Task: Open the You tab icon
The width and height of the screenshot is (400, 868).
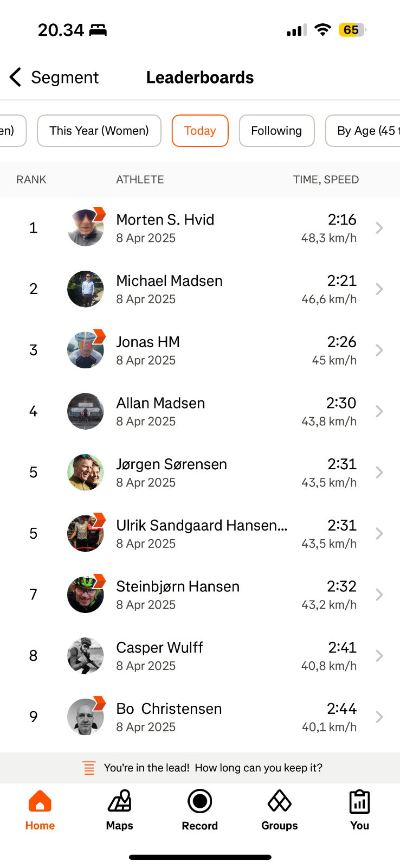Action: (x=359, y=802)
